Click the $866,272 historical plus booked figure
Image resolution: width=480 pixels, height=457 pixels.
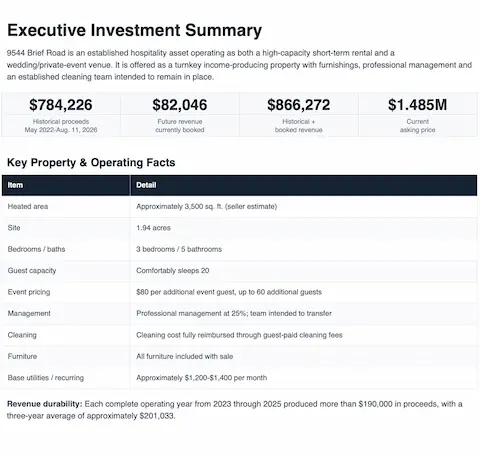coord(299,105)
